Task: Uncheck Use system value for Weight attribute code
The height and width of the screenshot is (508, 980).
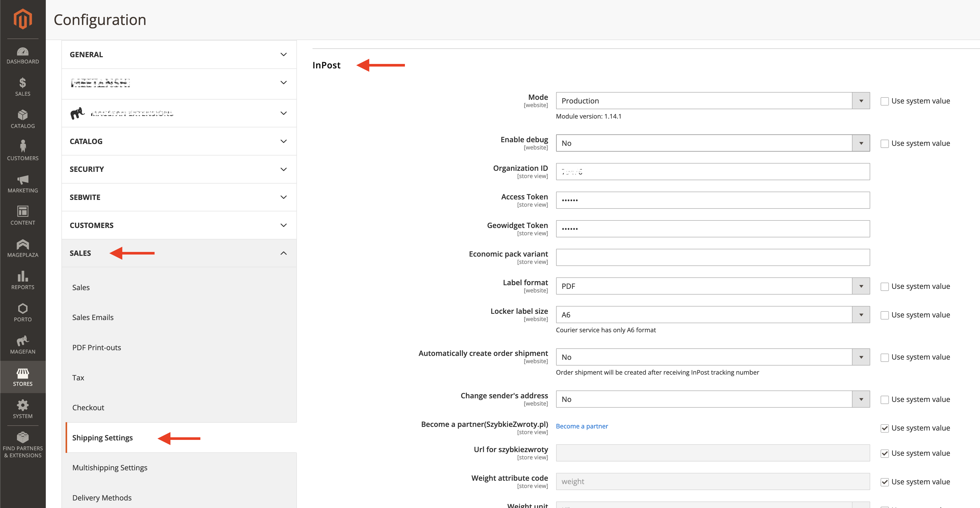Action: pyautogui.click(x=884, y=482)
